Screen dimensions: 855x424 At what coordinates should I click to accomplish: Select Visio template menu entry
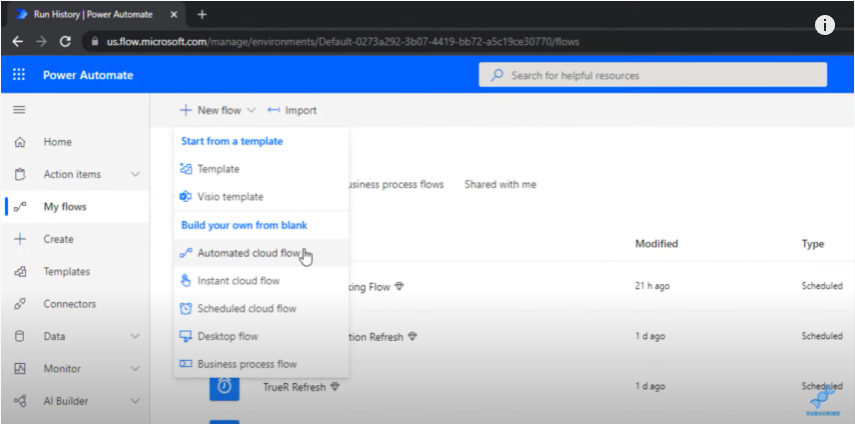(x=261, y=197)
